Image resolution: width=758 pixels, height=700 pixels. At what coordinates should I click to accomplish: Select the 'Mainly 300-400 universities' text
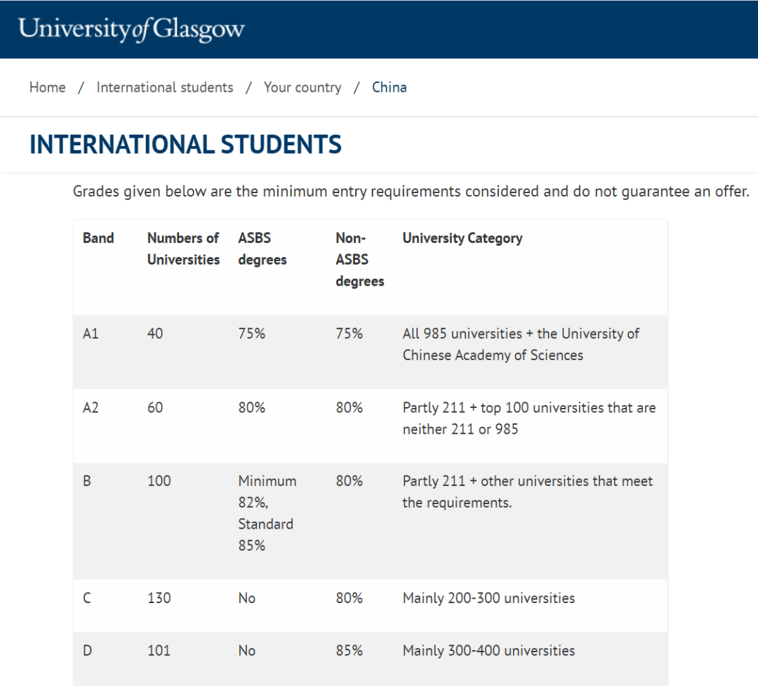pos(488,651)
